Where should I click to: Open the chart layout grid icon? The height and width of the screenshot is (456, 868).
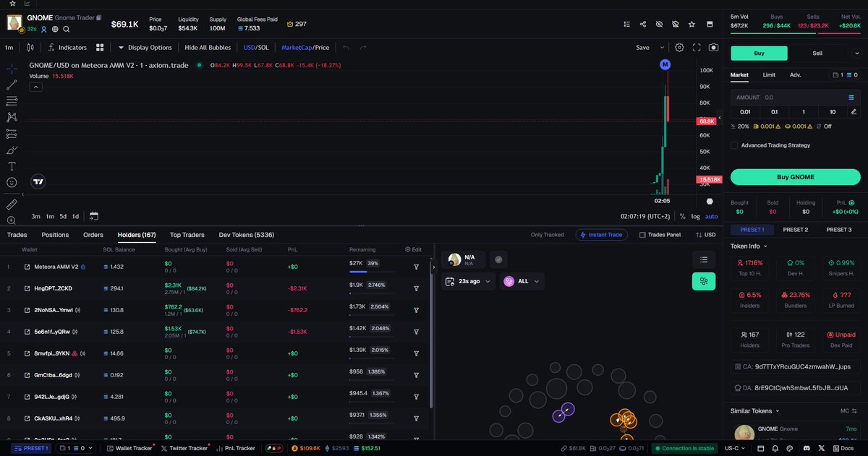[101, 48]
